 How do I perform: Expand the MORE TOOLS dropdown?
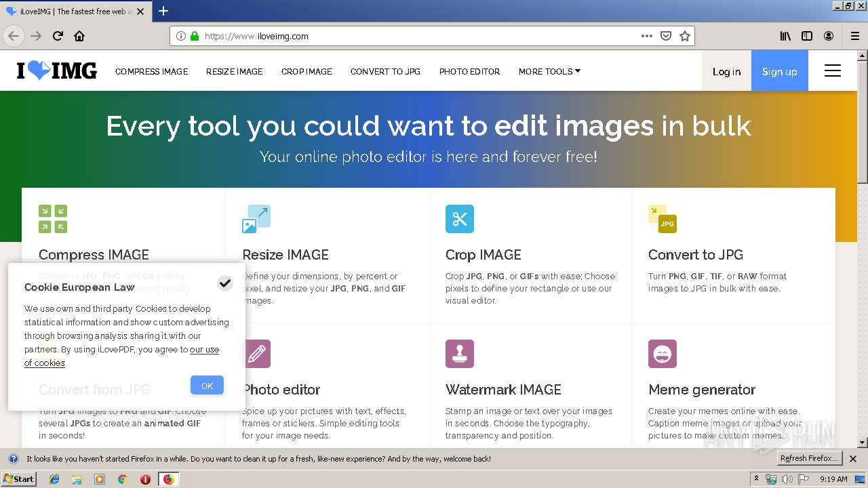[x=549, y=71]
